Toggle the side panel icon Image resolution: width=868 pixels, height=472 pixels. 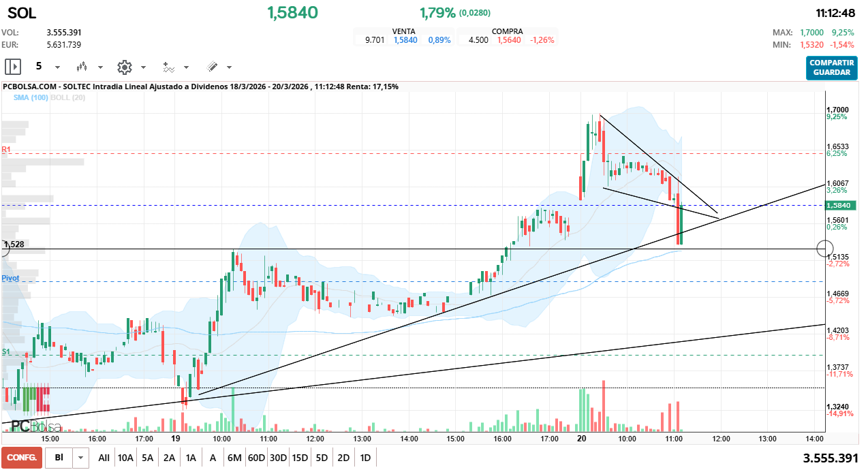[x=13, y=67]
